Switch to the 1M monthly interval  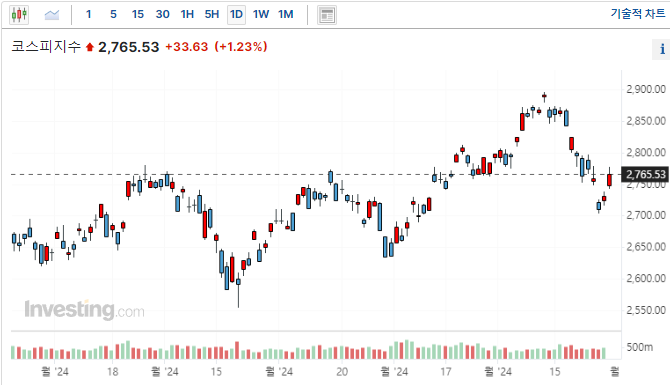coord(285,15)
